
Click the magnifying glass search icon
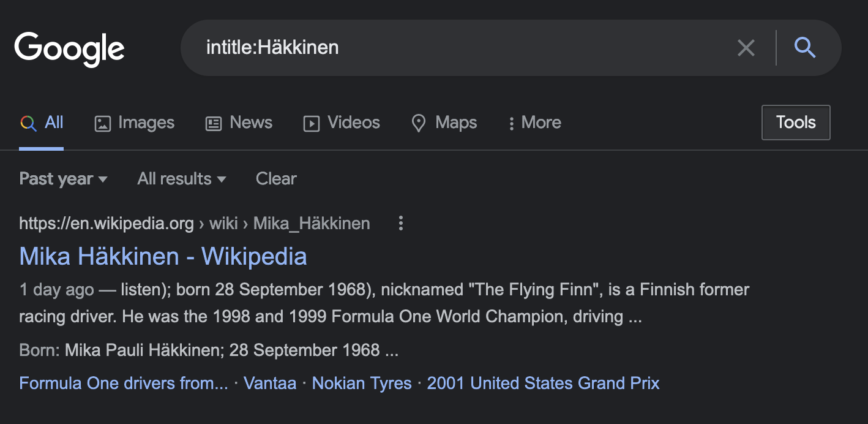(x=805, y=48)
